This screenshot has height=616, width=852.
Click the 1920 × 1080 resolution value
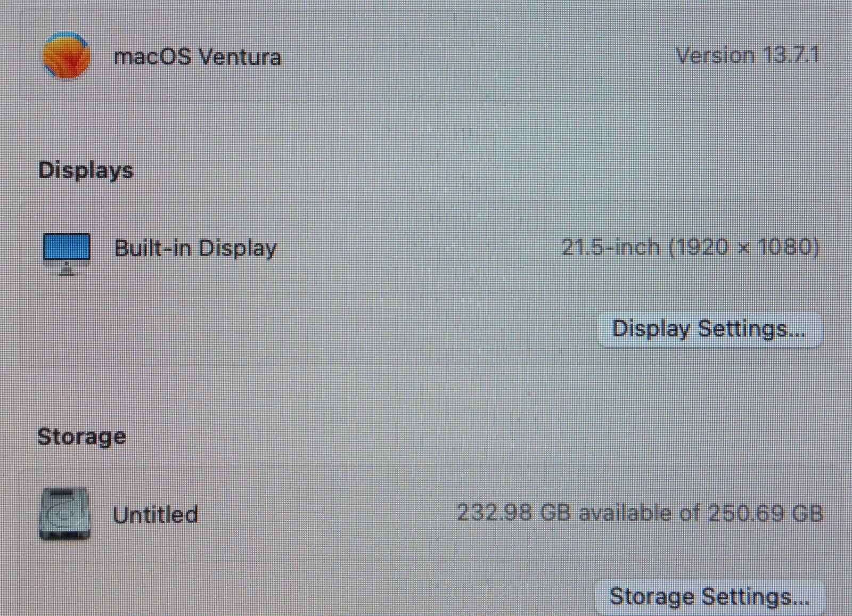(744, 247)
